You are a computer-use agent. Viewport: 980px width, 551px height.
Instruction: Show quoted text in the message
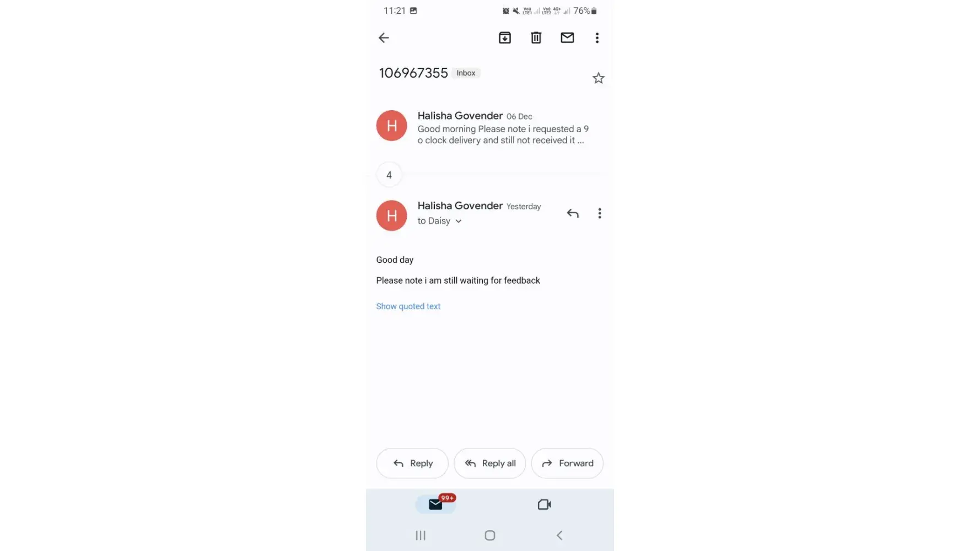click(x=408, y=306)
